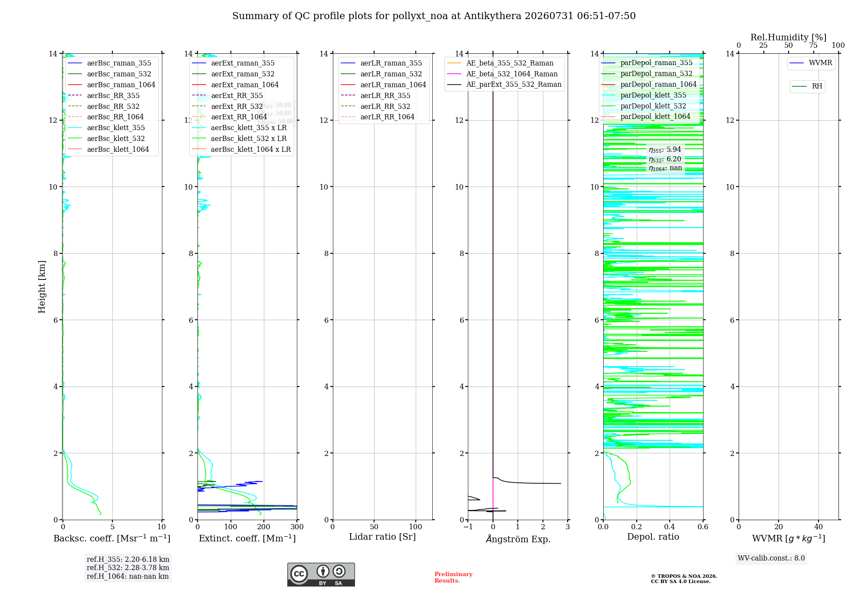This screenshot has width=868, height=590.
Task: Click the Ångström Exp. axis label
Action: point(518,539)
